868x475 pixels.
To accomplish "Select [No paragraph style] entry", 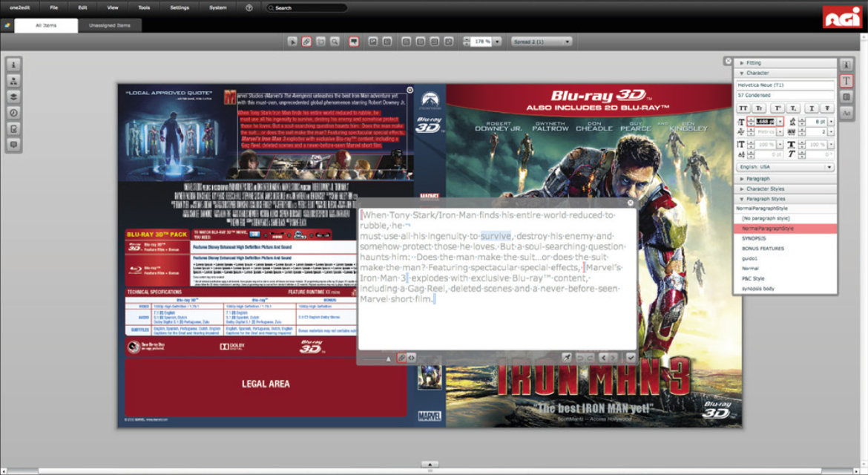I will coord(785,219).
